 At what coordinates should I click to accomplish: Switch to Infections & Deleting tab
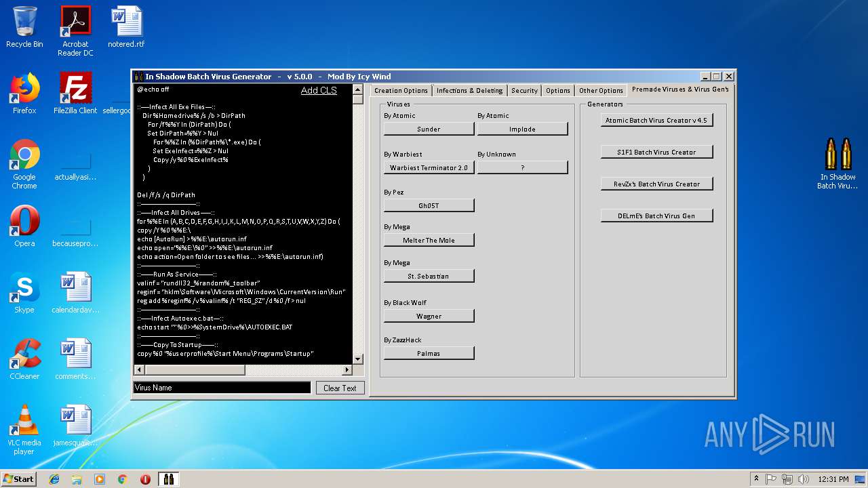[469, 91]
